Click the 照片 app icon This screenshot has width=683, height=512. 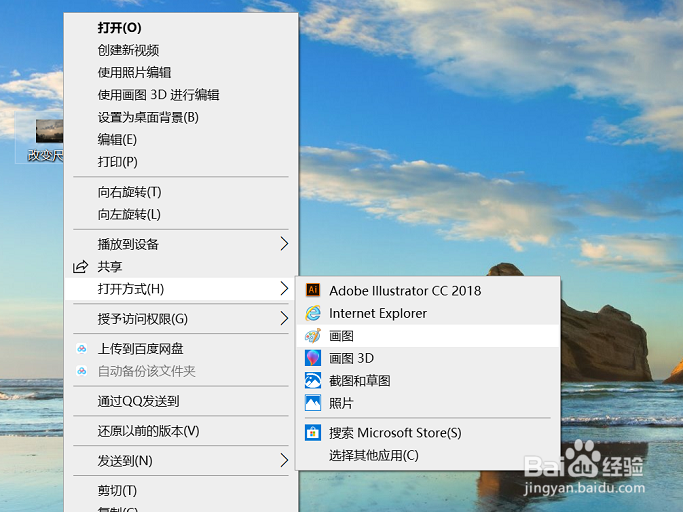313,403
